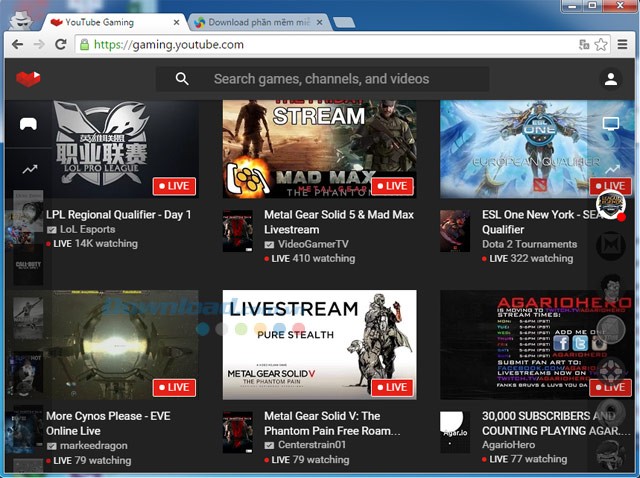Click the "LIVE 14K watching" text
The width and height of the screenshot is (640, 478).
pyautogui.click(x=92, y=244)
